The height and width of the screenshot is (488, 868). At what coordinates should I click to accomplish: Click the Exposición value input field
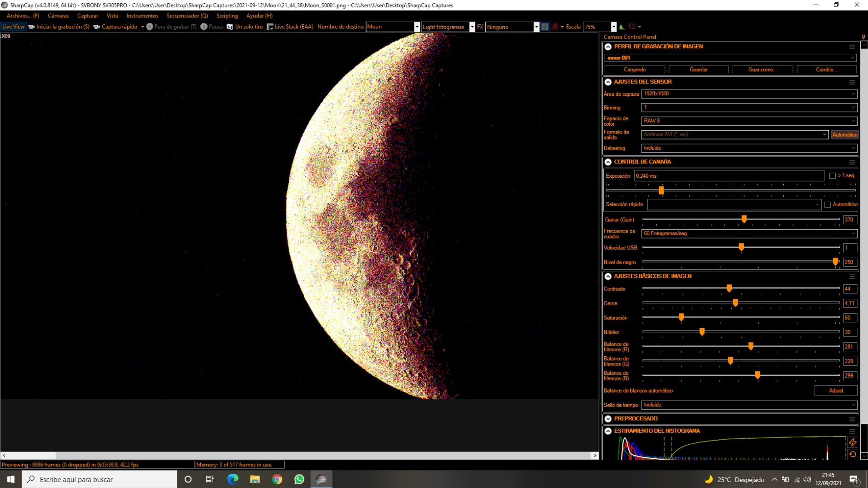click(729, 176)
